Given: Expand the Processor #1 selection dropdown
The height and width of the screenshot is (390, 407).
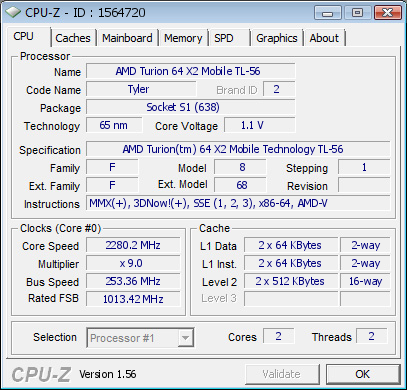Looking at the screenshot, I should coord(140,338).
